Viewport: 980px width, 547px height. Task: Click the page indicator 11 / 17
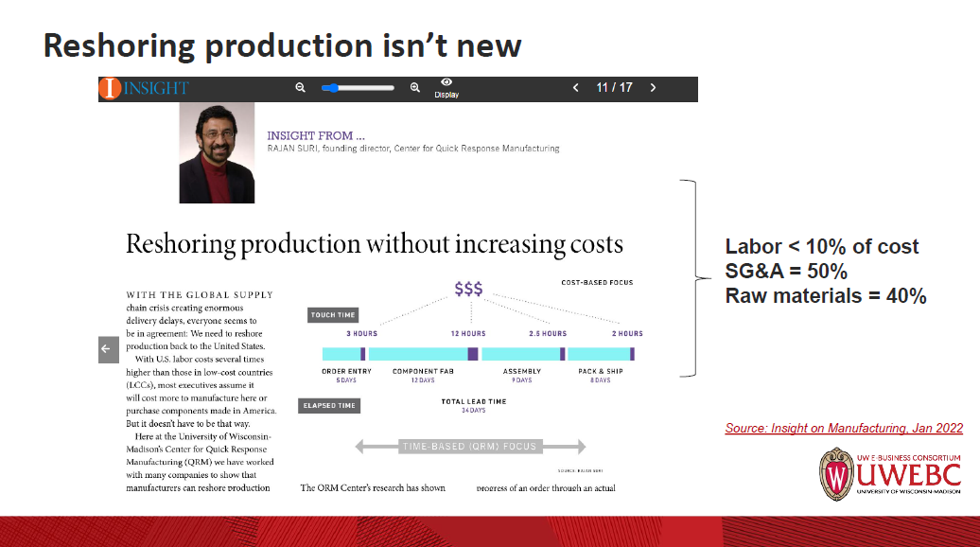click(614, 87)
